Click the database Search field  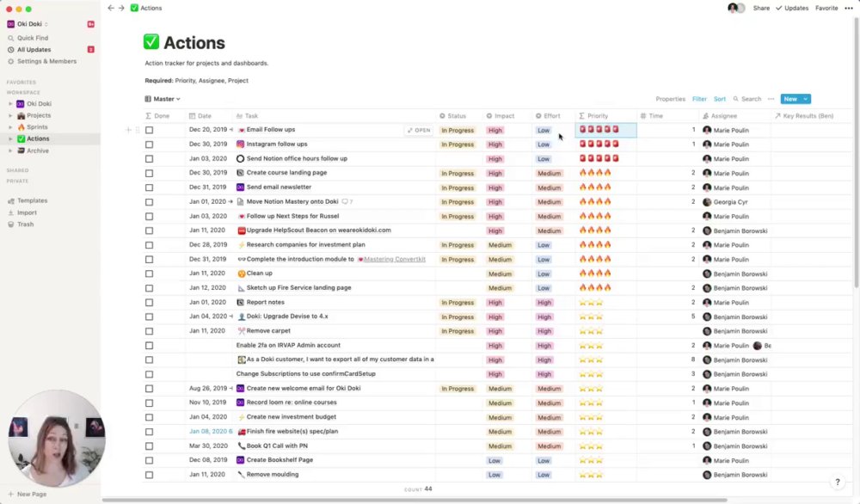pos(747,99)
